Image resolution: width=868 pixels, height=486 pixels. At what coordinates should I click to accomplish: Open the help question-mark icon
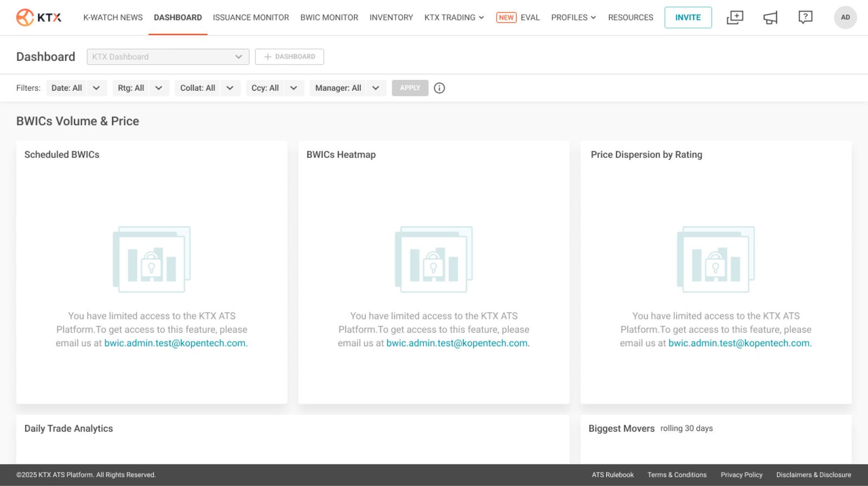[805, 17]
